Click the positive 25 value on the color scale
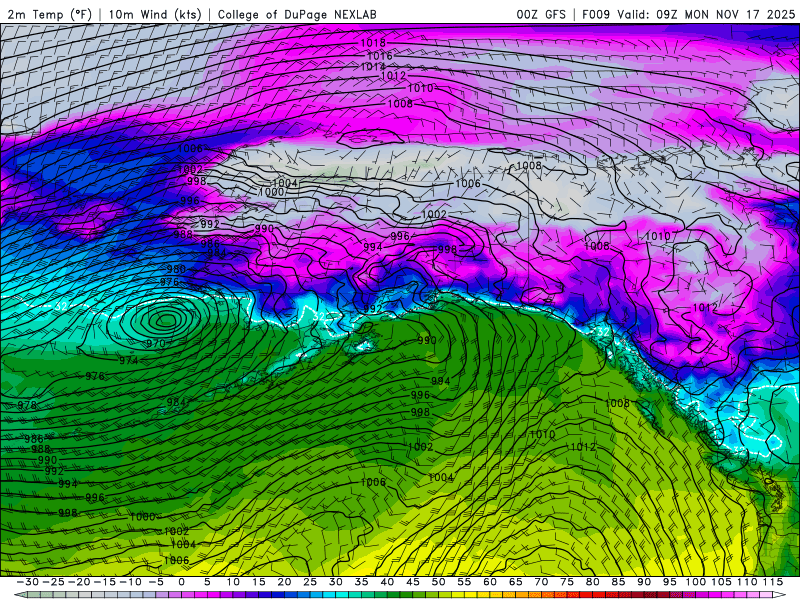800x600 pixels. [310, 582]
